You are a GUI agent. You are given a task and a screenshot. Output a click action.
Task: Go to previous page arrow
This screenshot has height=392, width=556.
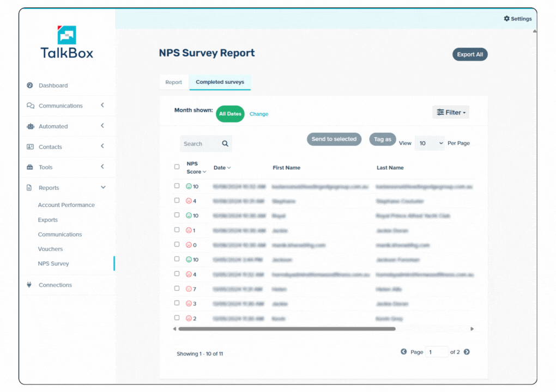[x=404, y=352]
